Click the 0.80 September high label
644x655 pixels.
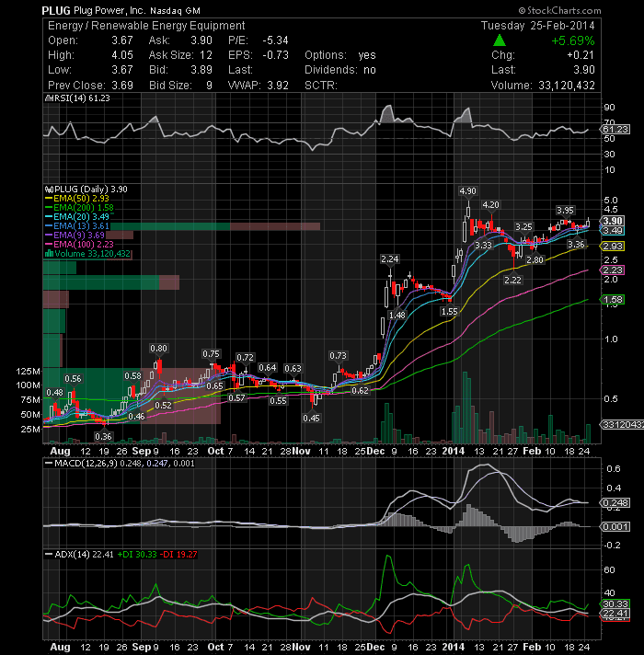[159, 348]
